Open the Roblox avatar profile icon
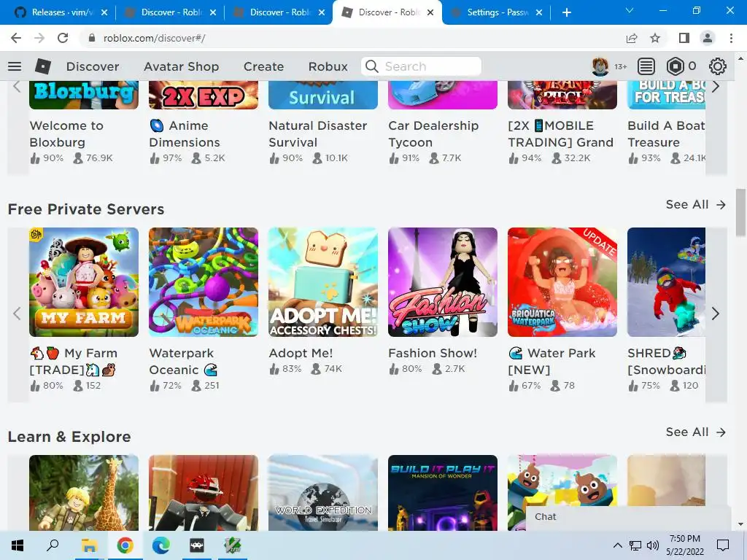Viewport: 747px width, 560px height. [x=600, y=66]
